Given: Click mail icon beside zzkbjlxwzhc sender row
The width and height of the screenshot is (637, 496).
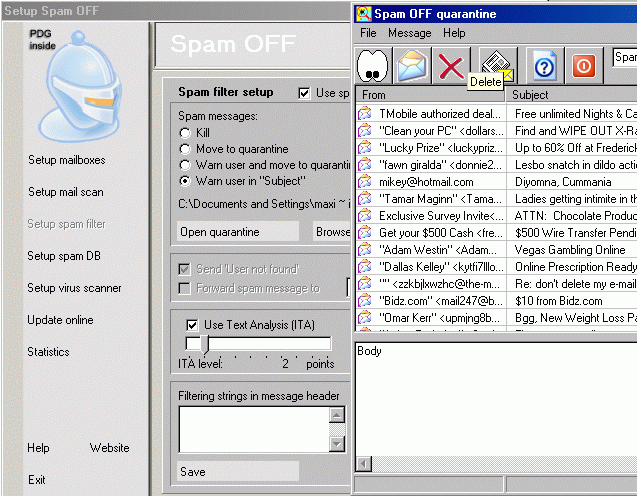Looking at the screenshot, I should tap(365, 284).
